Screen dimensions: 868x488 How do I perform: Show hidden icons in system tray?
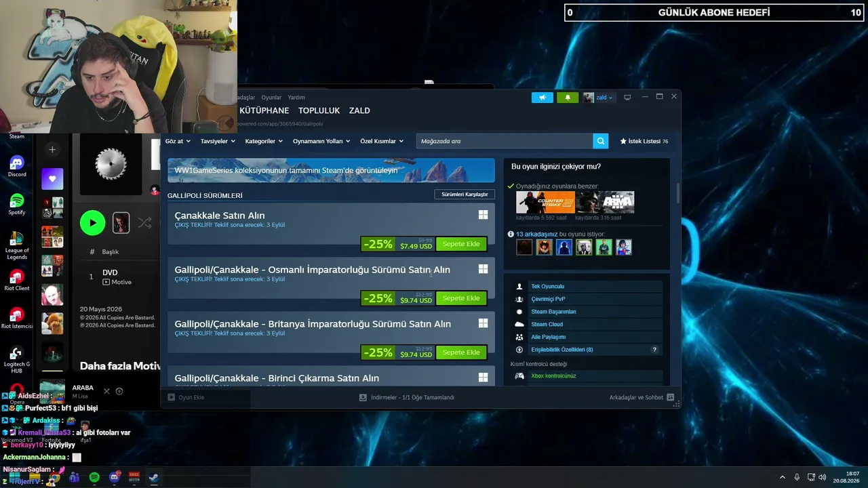click(x=783, y=478)
